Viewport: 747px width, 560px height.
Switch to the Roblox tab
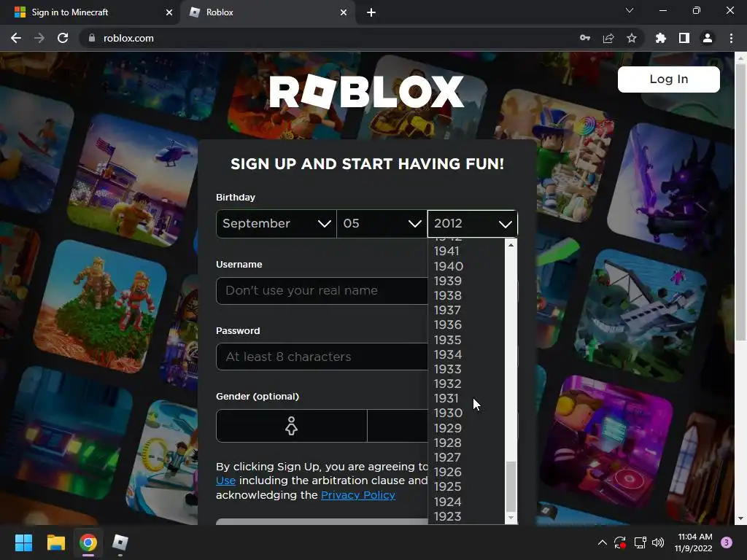pyautogui.click(x=268, y=12)
